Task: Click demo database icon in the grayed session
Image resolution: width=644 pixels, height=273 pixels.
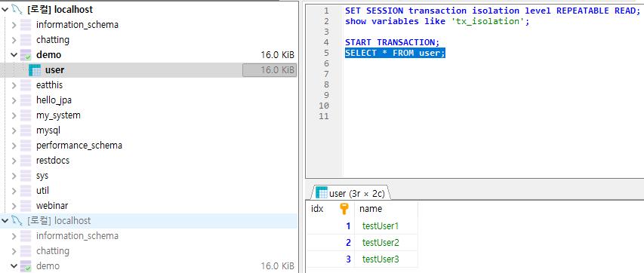Action: point(26,266)
